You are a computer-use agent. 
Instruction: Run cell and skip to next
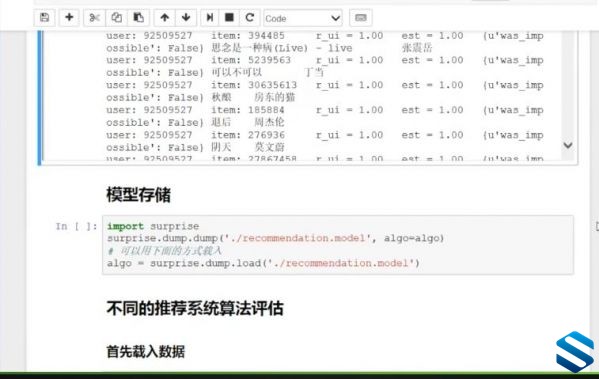[x=210, y=18]
